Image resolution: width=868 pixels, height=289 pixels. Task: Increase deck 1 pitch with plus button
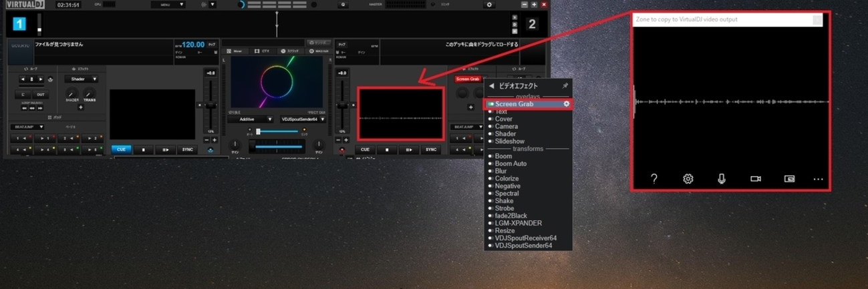click(214, 140)
